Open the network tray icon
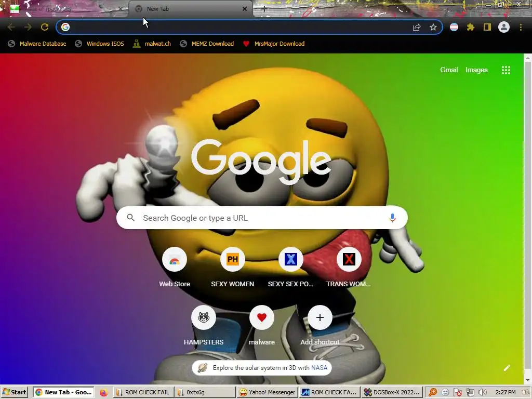 [x=470, y=393]
